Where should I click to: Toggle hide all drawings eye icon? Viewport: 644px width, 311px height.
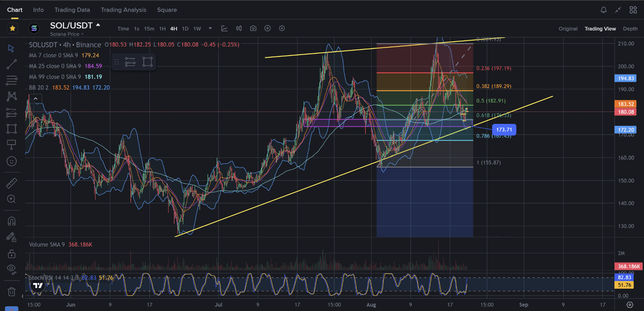(x=11, y=269)
